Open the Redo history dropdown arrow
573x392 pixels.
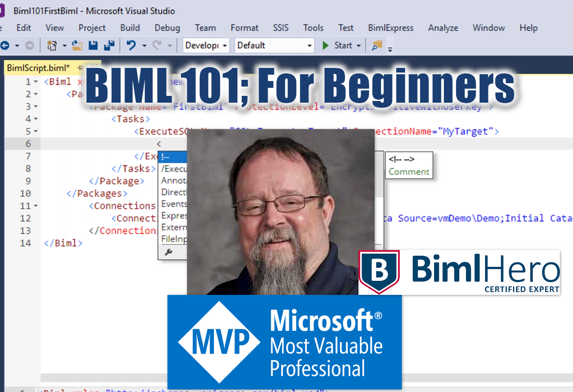pos(169,45)
